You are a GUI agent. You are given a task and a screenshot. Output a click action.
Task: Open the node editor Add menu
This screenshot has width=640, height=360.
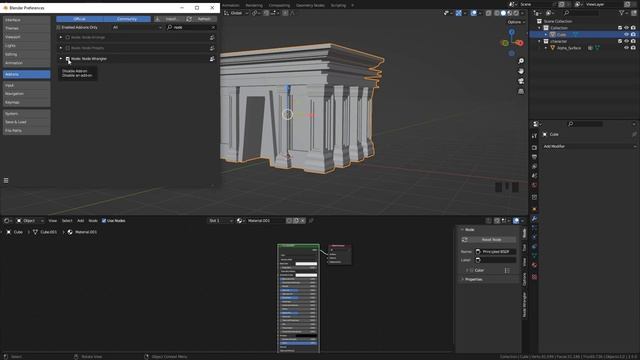pyautogui.click(x=80, y=220)
